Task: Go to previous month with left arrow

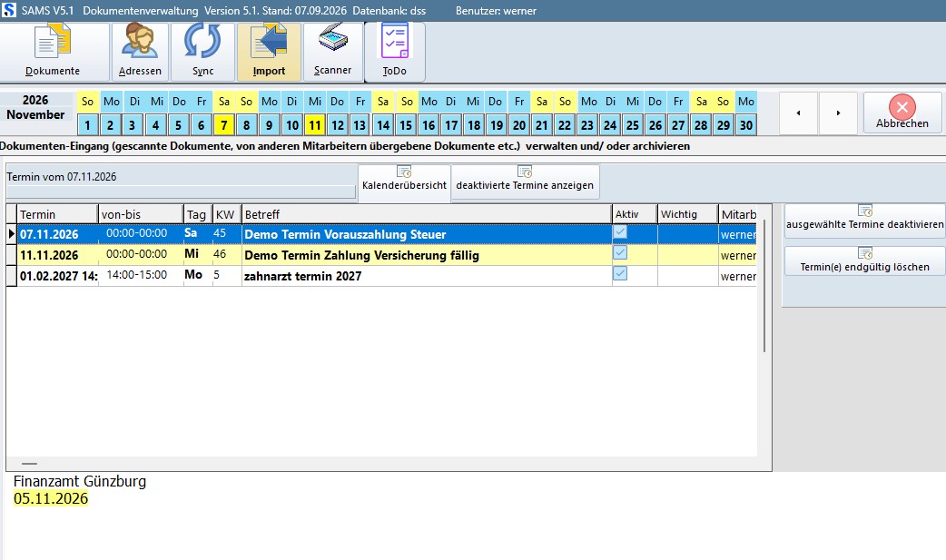Action: point(798,113)
